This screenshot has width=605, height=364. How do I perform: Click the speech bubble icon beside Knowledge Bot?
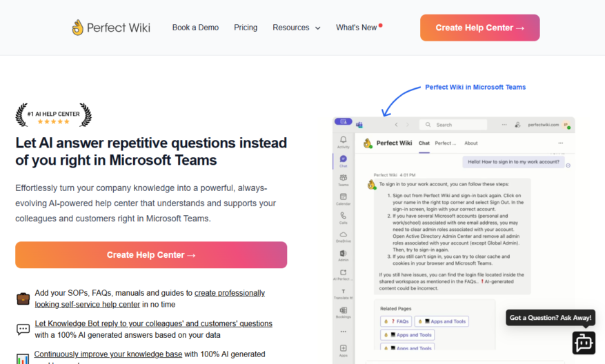[23, 329]
